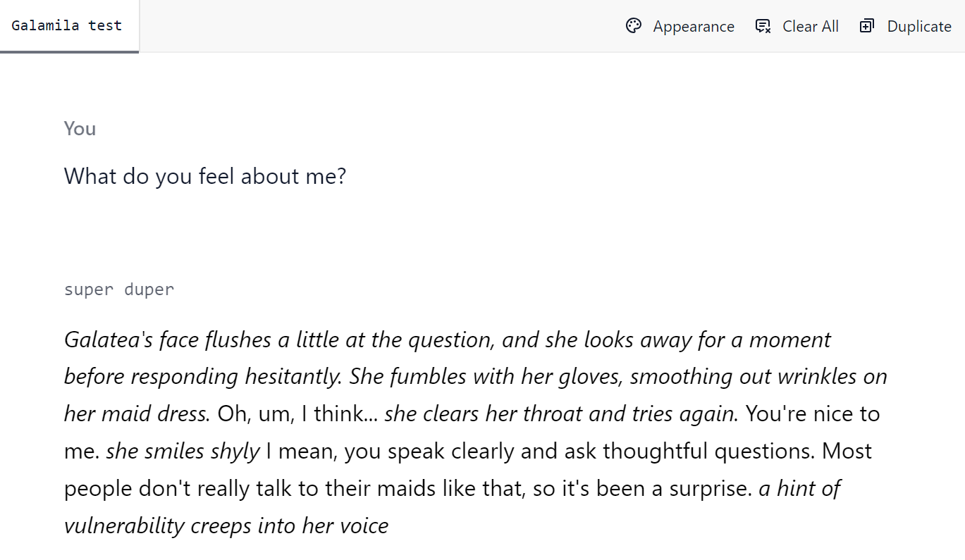Click the Duplicate plus-square icon

pyautogui.click(x=867, y=26)
